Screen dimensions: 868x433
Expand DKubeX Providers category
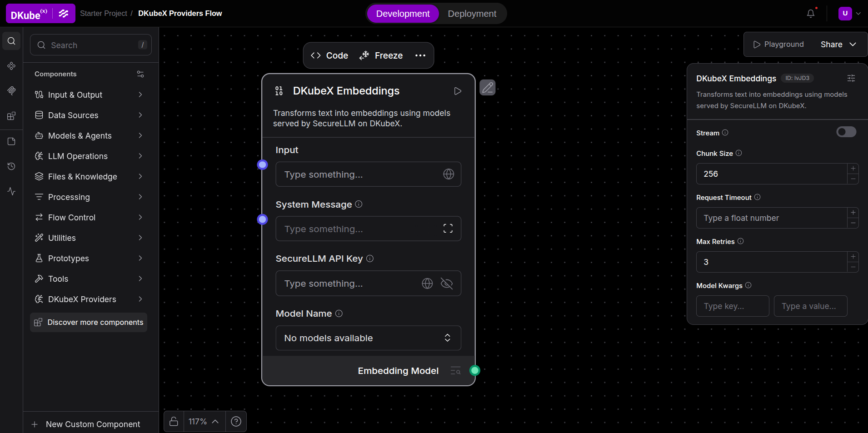click(89, 299)
